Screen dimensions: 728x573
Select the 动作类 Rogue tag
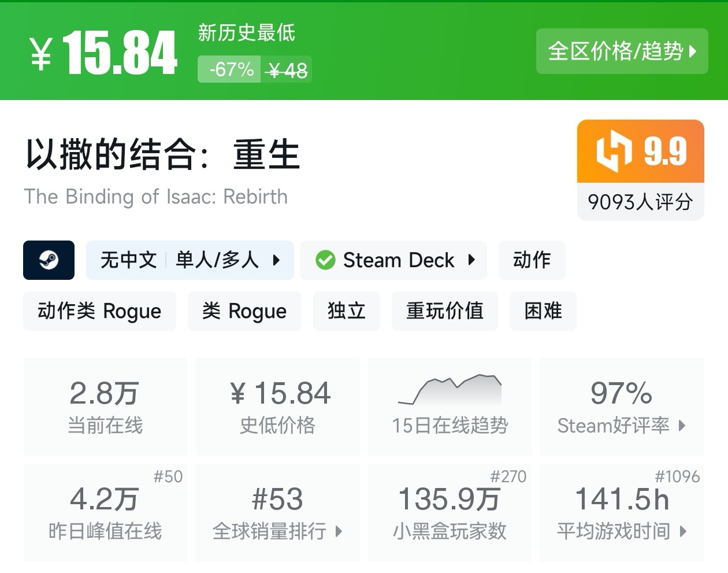pyautogui.click(x=99, y=311)
